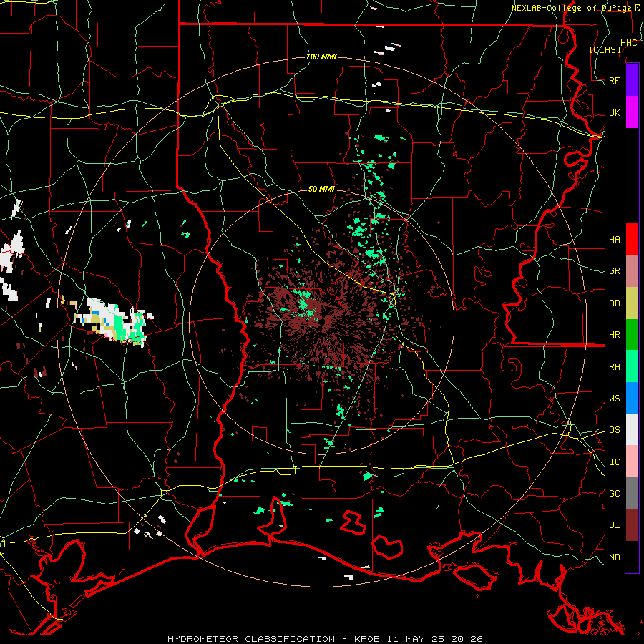Click the 50 NMI range ring label

321,190
